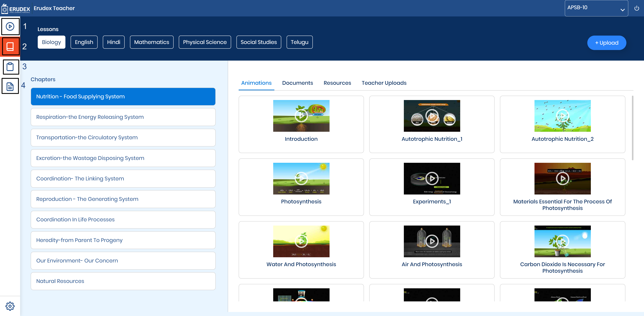Click the power logout icon

click(637, 8)
